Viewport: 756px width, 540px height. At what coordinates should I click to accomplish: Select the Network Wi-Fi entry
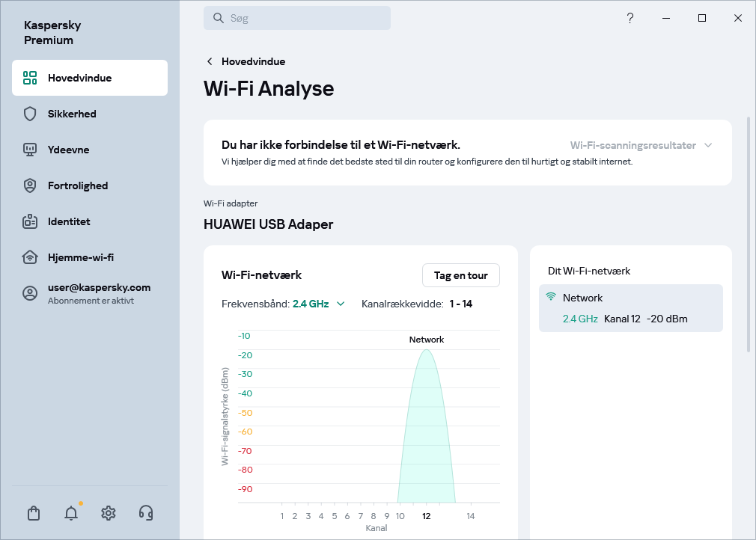[x=630, y=307]
